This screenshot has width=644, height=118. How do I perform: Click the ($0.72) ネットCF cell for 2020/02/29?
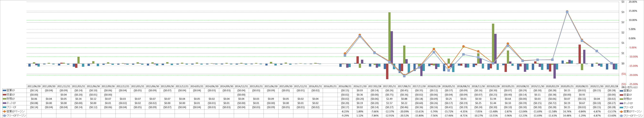(552, 103)
